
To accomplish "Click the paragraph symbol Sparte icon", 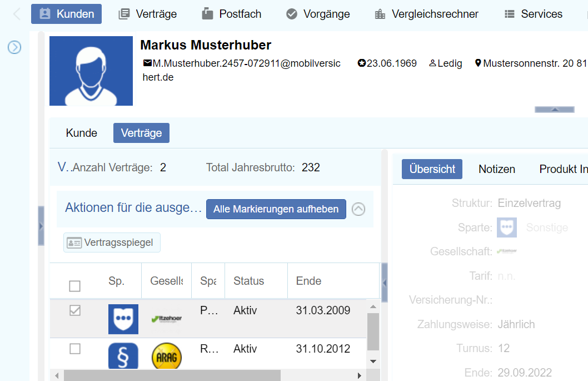I will coord(123,356).
